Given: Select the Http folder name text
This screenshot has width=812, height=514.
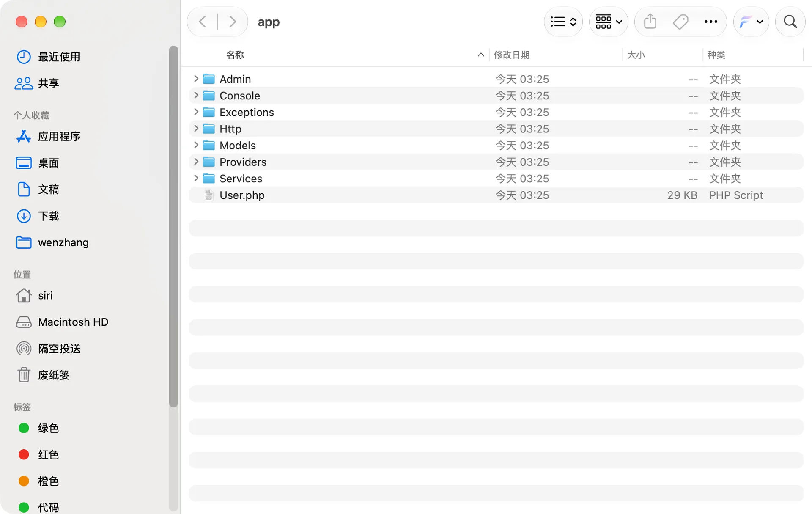Looking at the screenshot, I should 230,129.
